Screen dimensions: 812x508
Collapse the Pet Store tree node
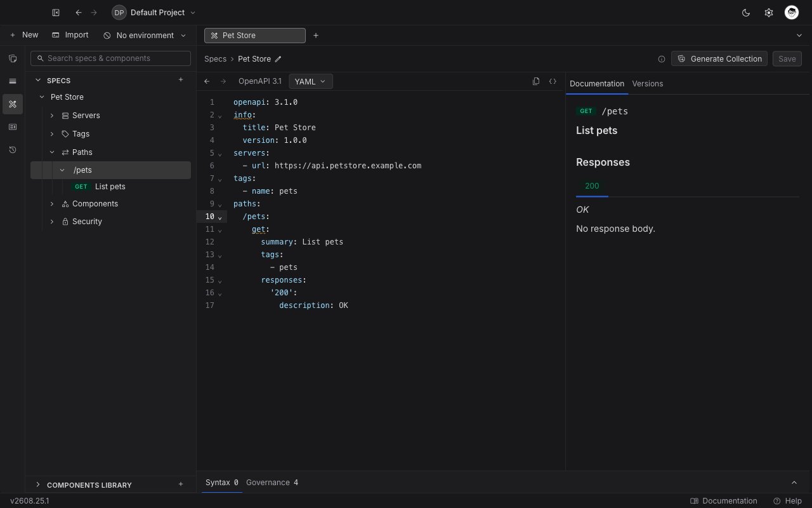pos(42,97)
